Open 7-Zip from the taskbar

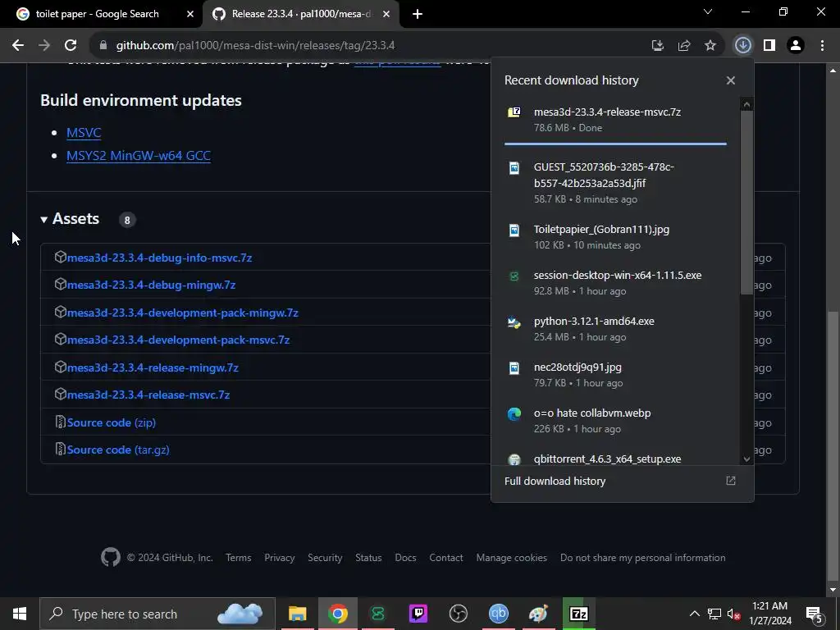pos(578,614)
